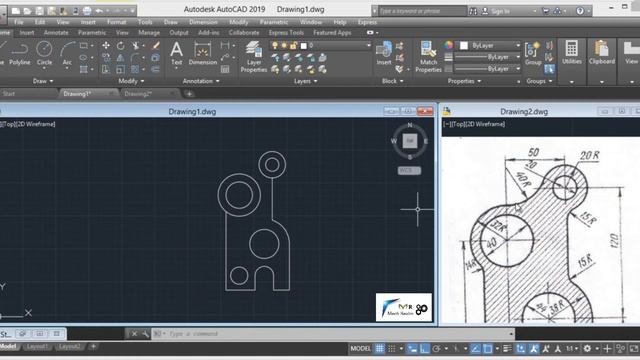
Task: Open the Customization gear in status bar
Action: coord(587,348)
